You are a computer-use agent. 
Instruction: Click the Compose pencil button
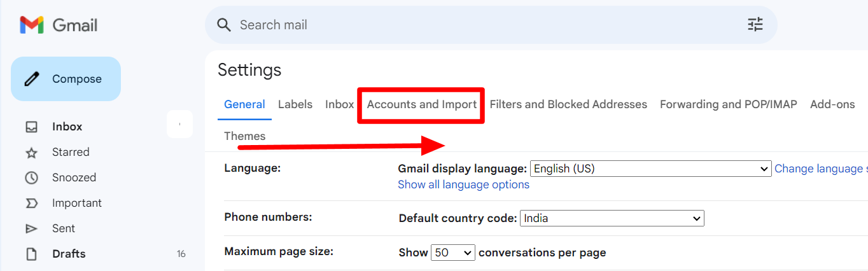pos(66,79)
